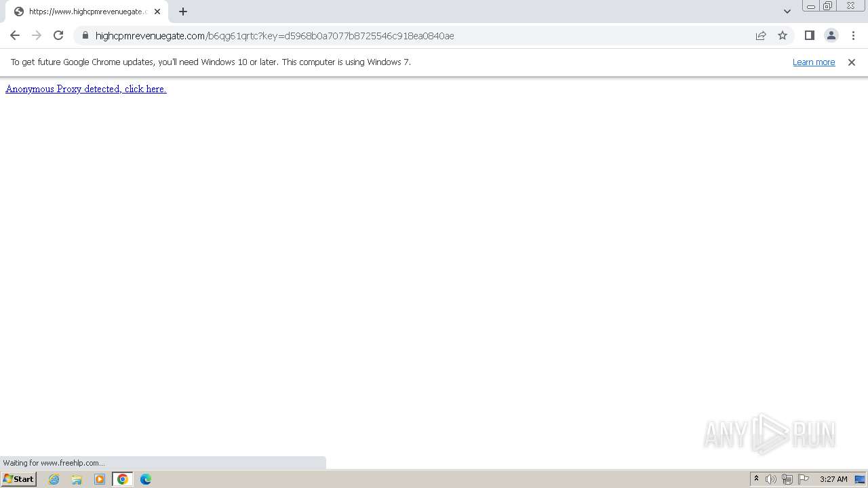
Task: Go back to the previous page
Action: (x=15, y=35)
